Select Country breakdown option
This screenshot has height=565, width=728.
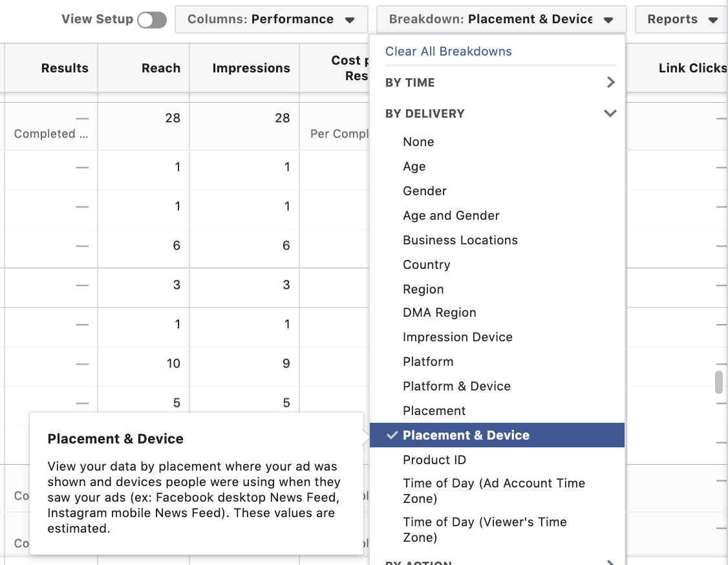tap(427, 264)
